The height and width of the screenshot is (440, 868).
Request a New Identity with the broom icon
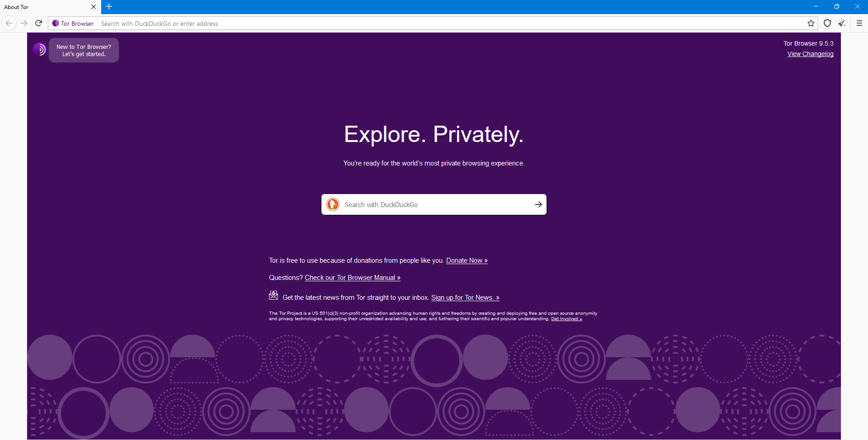(x=842, y=23)
